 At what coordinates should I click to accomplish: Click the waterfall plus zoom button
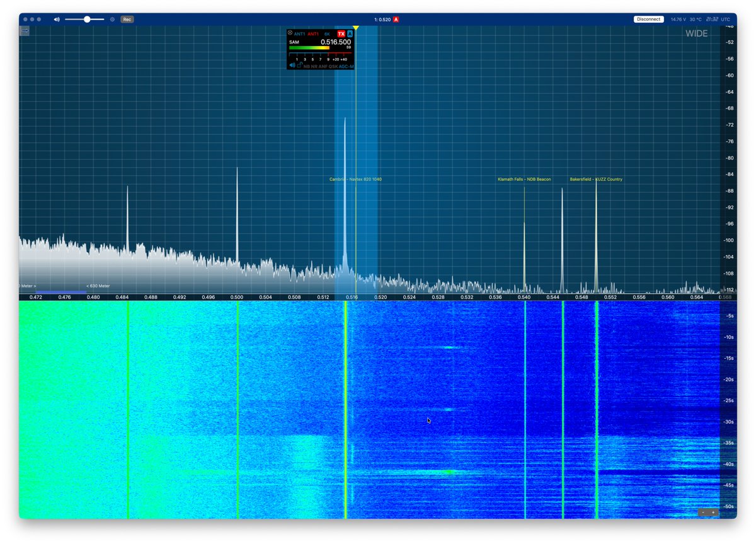click(713, 512)
